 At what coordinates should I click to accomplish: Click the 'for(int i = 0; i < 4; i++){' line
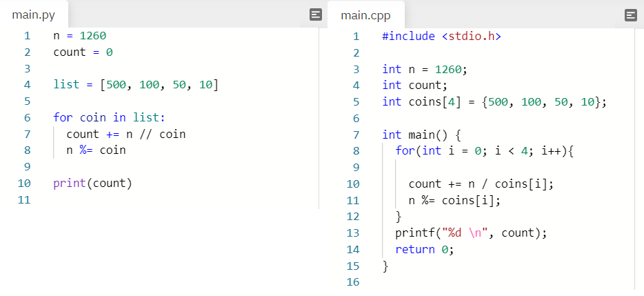click(484, 151)
